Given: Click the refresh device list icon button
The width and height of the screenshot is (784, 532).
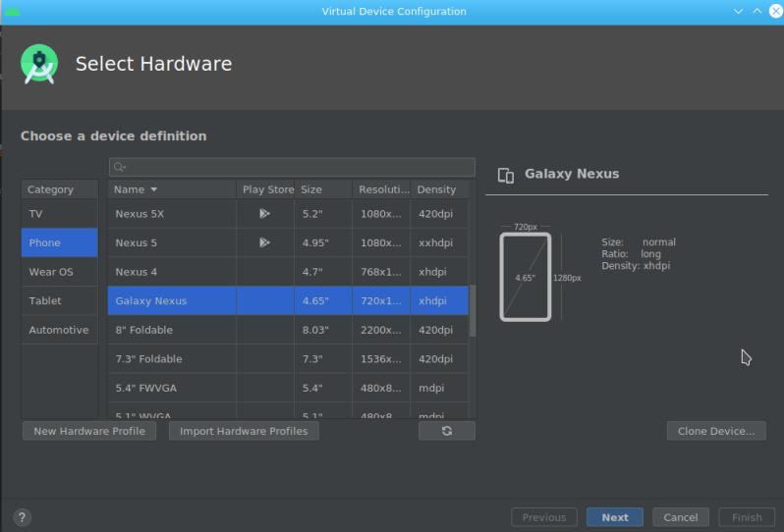Looking at the screenshot, I should pyautogui.click(x=446, y=431).
